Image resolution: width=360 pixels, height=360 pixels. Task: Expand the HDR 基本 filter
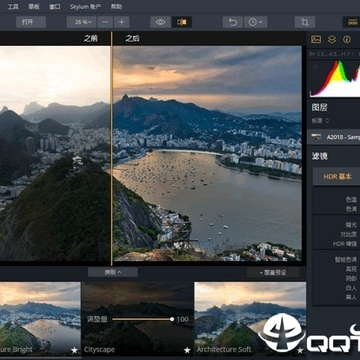point(336,177)
